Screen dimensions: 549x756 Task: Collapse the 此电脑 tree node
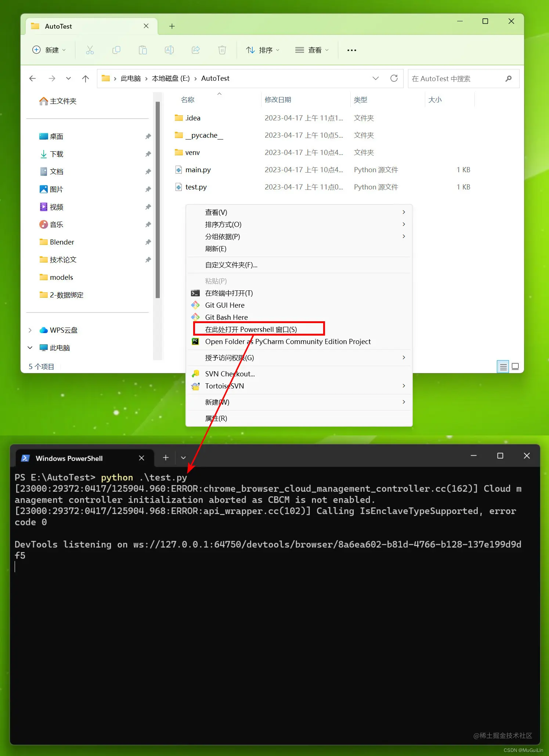pyautogui.click(x=30, y=348)
